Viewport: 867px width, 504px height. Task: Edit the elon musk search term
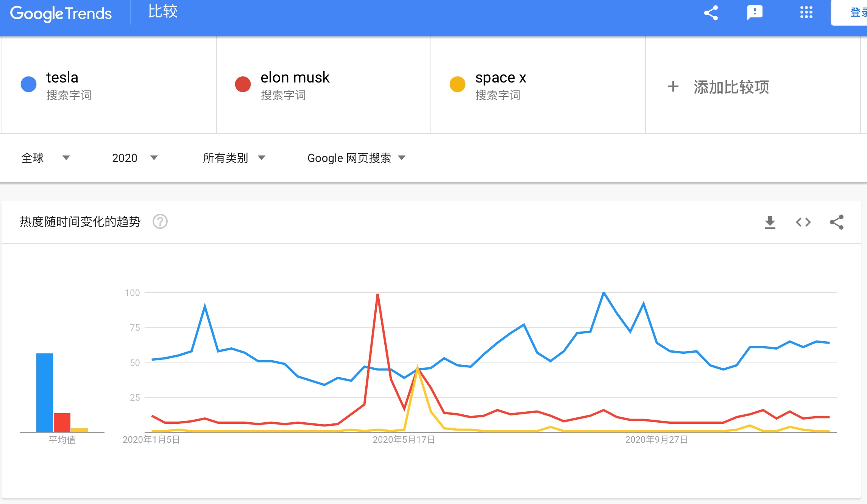pyautogui.click(x=295, y=78)
